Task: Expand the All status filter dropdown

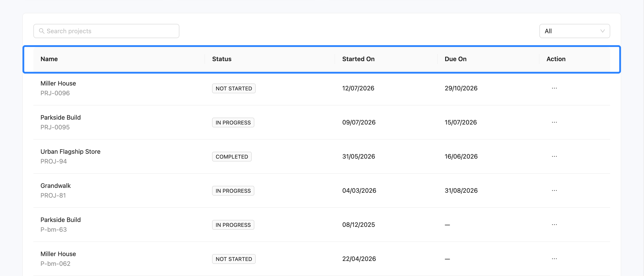Action: (575, 31)
